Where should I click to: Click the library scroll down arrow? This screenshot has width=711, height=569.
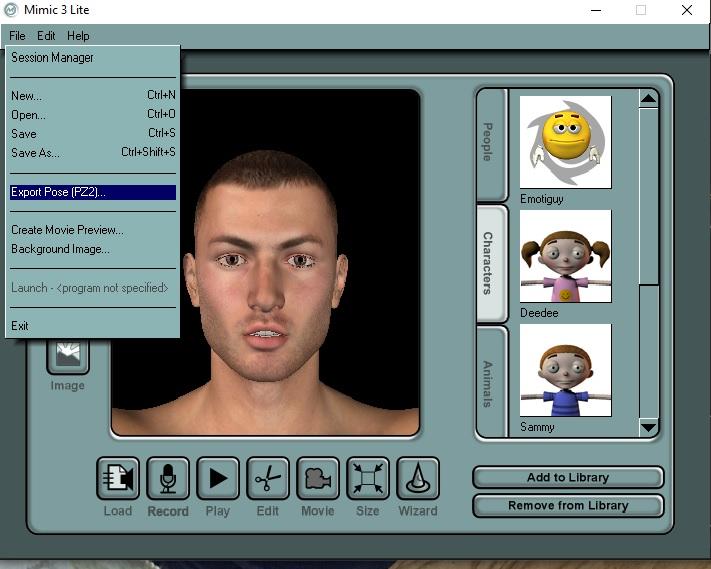tap(648, 427)
